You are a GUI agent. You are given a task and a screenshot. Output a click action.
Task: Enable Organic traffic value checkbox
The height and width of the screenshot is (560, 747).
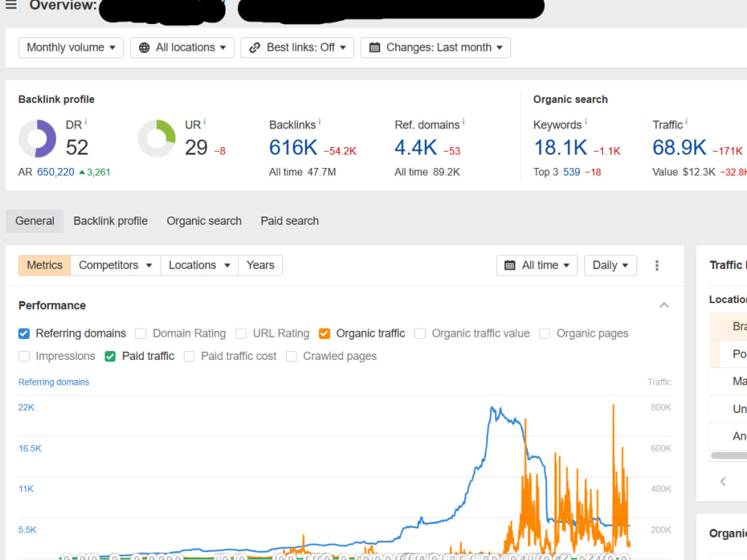[x=420, y=333]
